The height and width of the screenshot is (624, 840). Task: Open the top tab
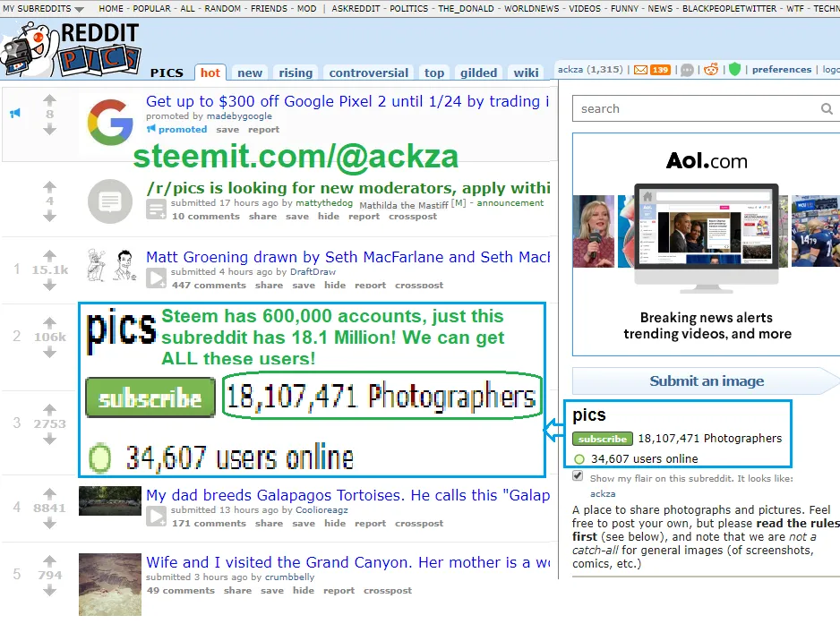click(434, 73)
